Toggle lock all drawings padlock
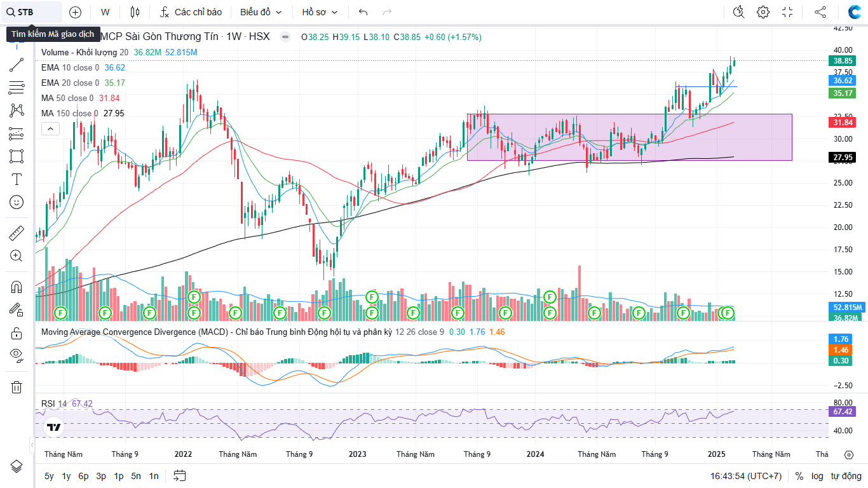 click(17, 333)
